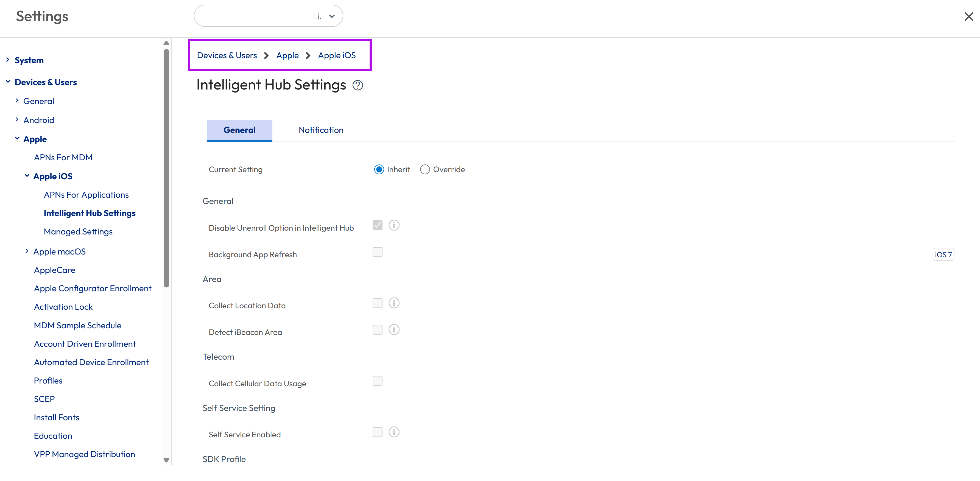Click the Apple macOS tree label
This screenshot has width=980, height=481.
coord(59,252)
